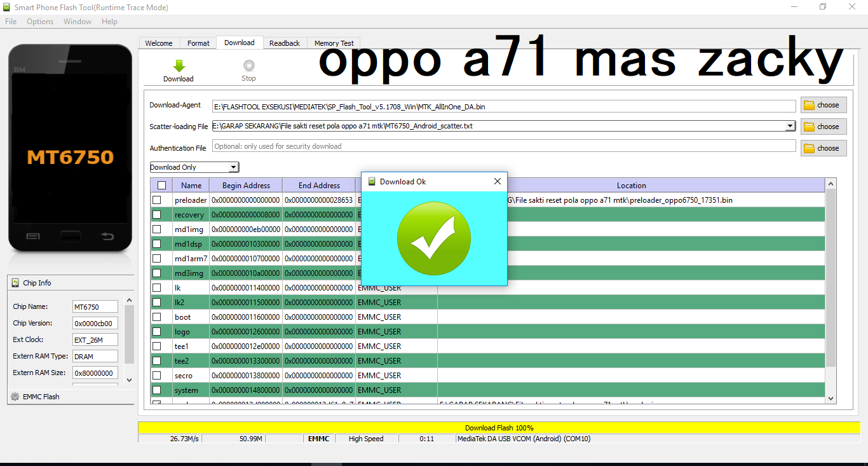Check the md1dsp partition checkbox

pyautogui.click(x=156, y=244)
